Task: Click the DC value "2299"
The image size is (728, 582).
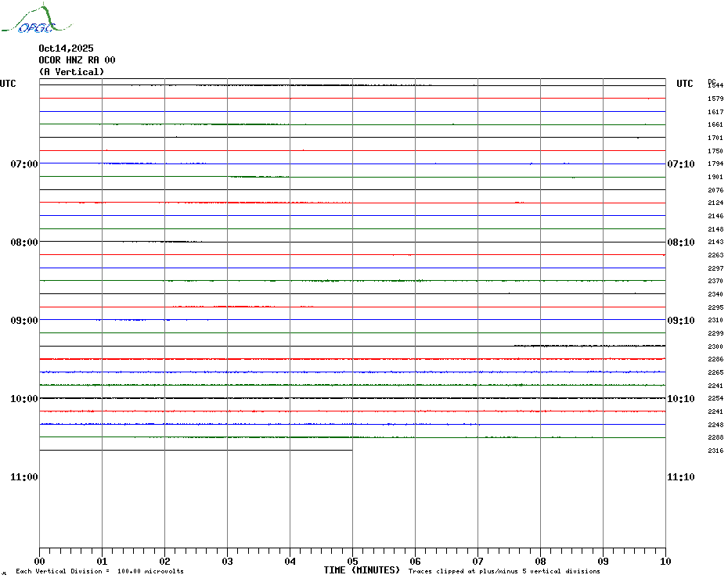Action: tap(715, 333)
